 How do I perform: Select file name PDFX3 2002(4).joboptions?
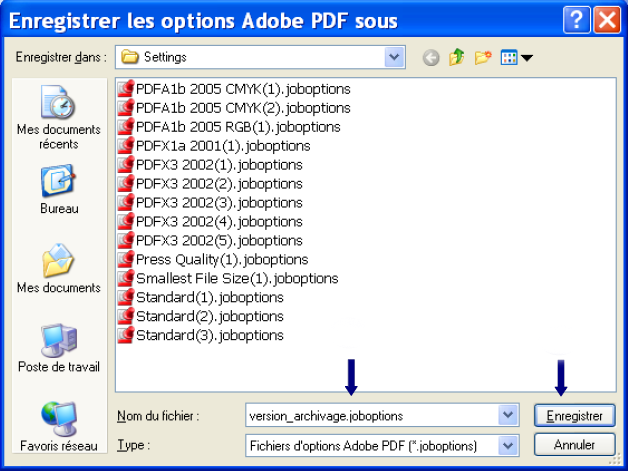pos(219,221)
